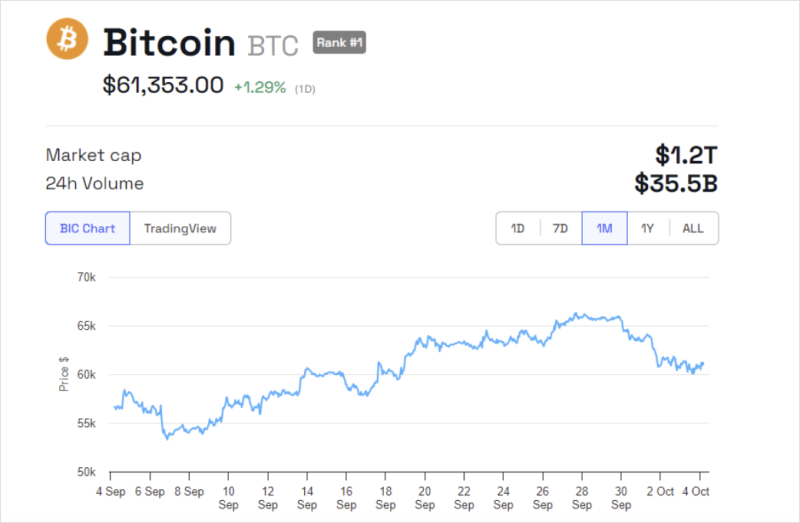The image size is (800, 523).
Task: Switch to the BIC Chart tab
Action: click(x=87, y=228)
